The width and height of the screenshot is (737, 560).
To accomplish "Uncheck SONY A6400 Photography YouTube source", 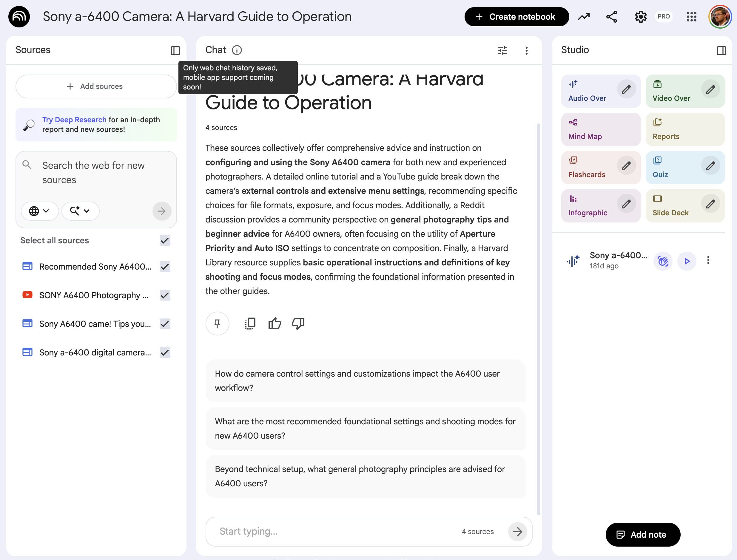I will click(x=165, y=295).
